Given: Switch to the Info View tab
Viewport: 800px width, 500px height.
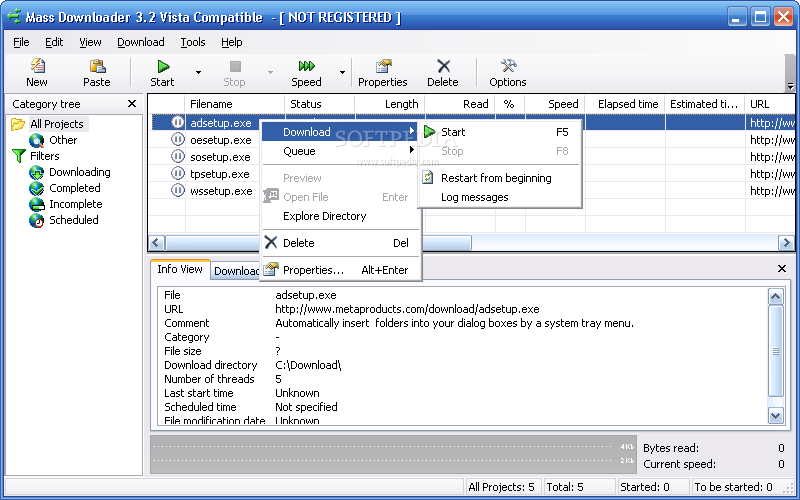Looking at the screenshot, I should click(x=180, y=269).
